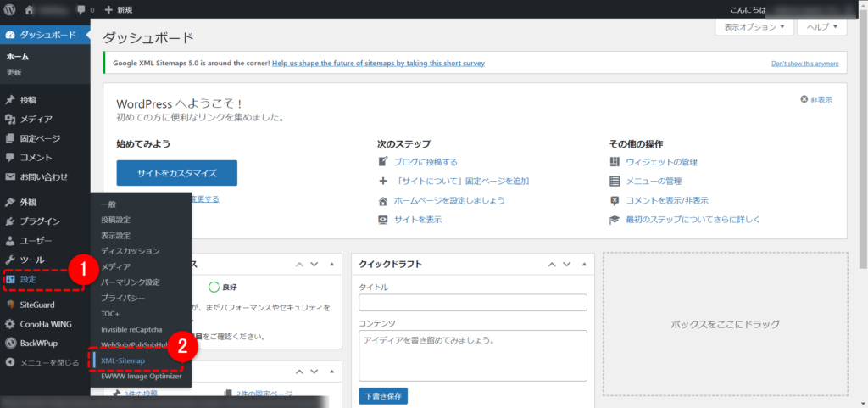Collapse the lower-left overview panel
This screenshot has width=868, height=408.
(331, 372)
